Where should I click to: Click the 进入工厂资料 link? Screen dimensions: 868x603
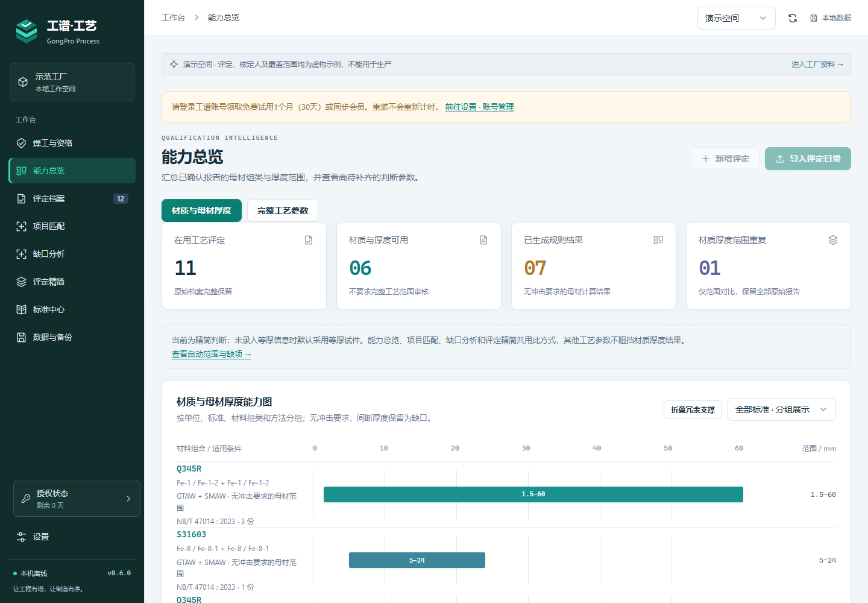pyautogui.click(x=817, y=64)
